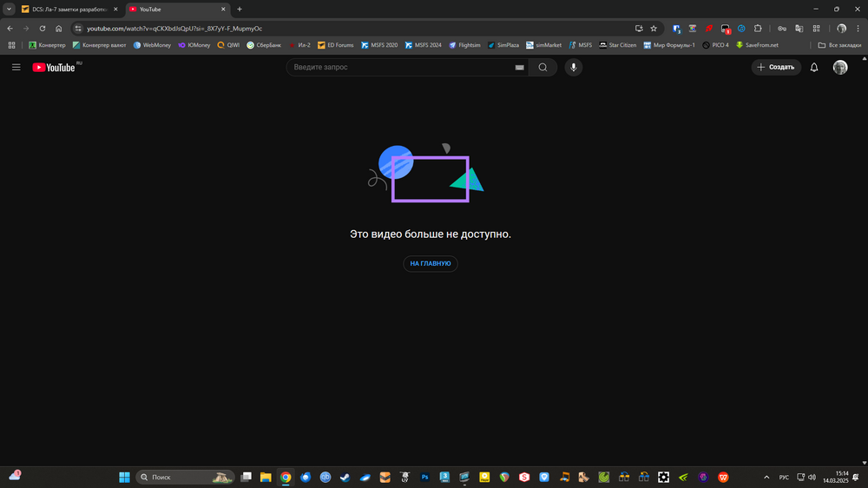The width and height of the screenshot is (868, 488).
Task: Go back in browser history
Action: click(10, 29)
